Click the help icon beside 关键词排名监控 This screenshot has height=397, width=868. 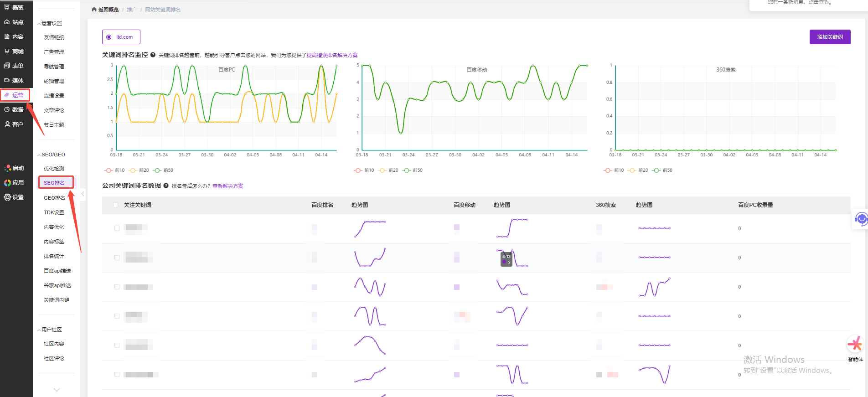(153, 55)
